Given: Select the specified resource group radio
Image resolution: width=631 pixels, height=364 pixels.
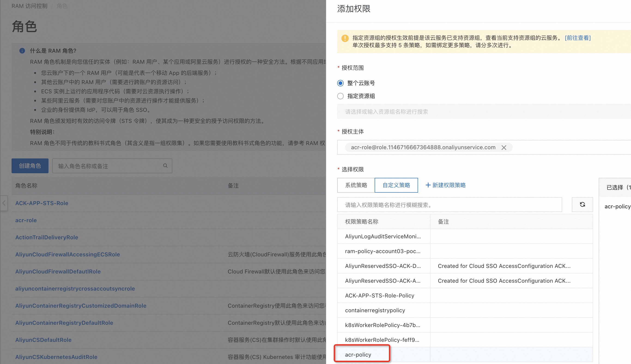Looking at the screenshot, I should [x=340, y=96].
